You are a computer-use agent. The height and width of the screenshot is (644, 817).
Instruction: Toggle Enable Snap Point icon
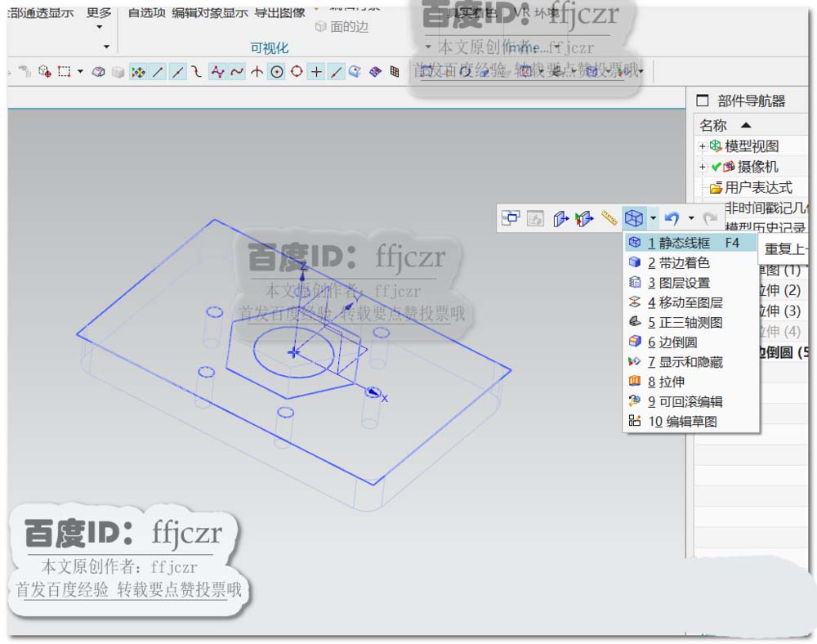pos(138,72)
